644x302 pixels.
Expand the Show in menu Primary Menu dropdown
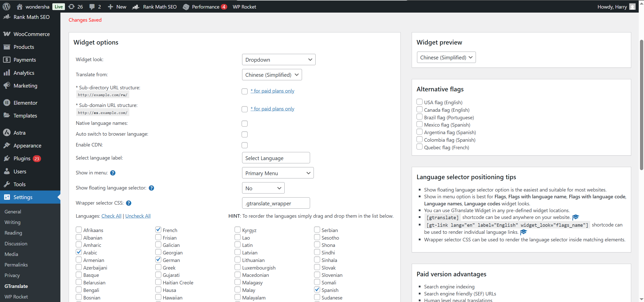pos(278,173)
